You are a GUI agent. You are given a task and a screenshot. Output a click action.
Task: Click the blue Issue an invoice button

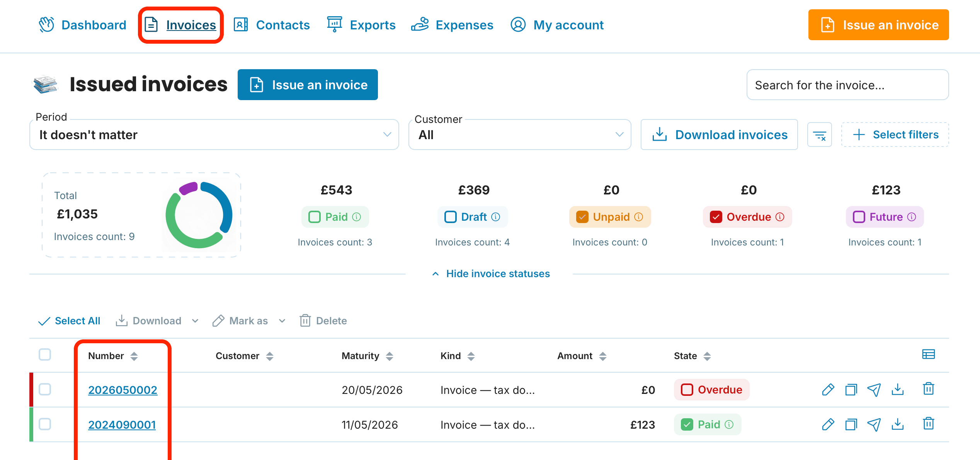(308, 85)
